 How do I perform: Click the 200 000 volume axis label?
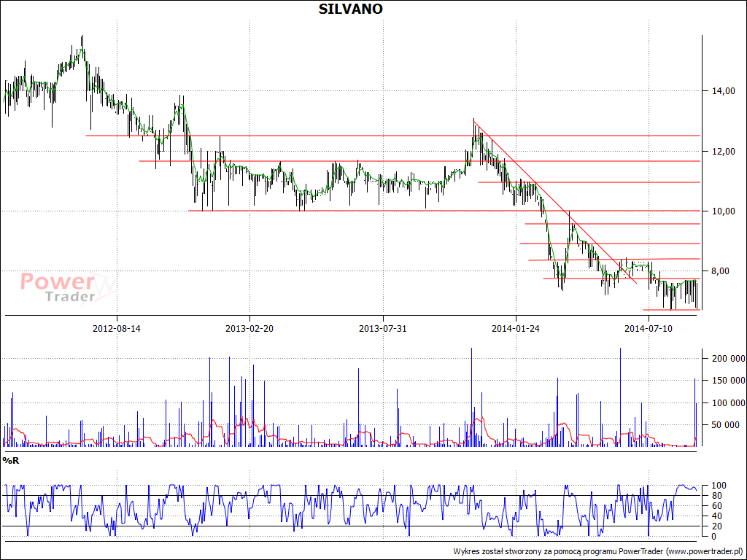pyautogui.click(x=728, y=359)
